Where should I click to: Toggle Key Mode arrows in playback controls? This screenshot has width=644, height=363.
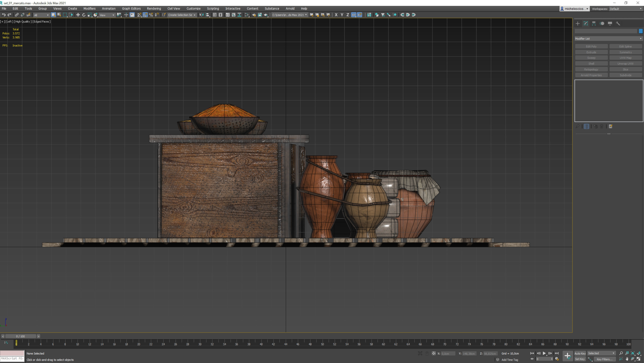point(532,359)
